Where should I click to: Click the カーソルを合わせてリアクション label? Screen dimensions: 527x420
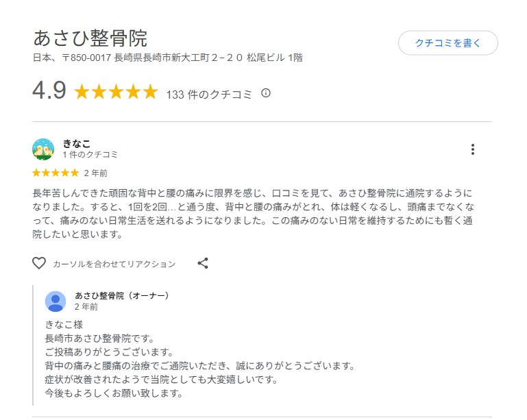point(114,264)
